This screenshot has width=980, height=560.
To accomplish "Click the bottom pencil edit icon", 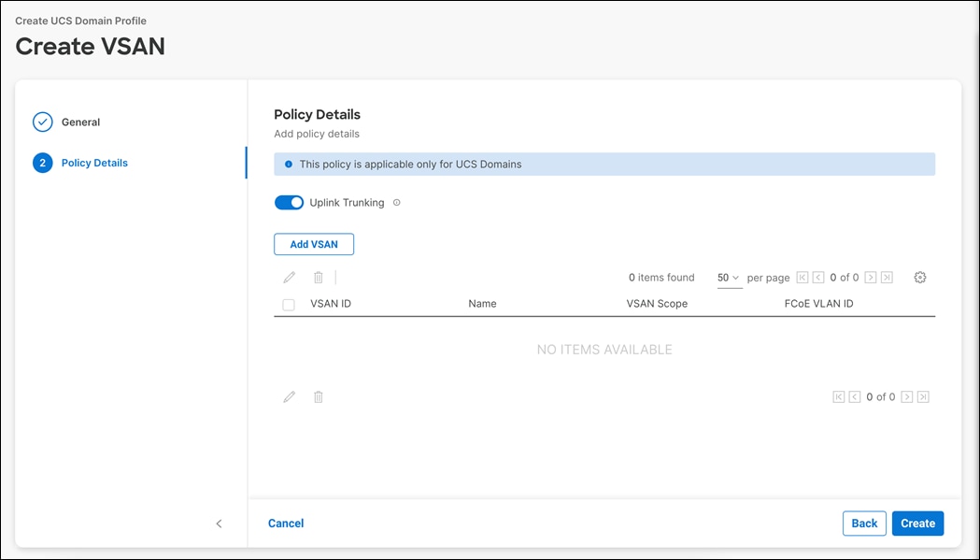I will (x=290, y=396).
